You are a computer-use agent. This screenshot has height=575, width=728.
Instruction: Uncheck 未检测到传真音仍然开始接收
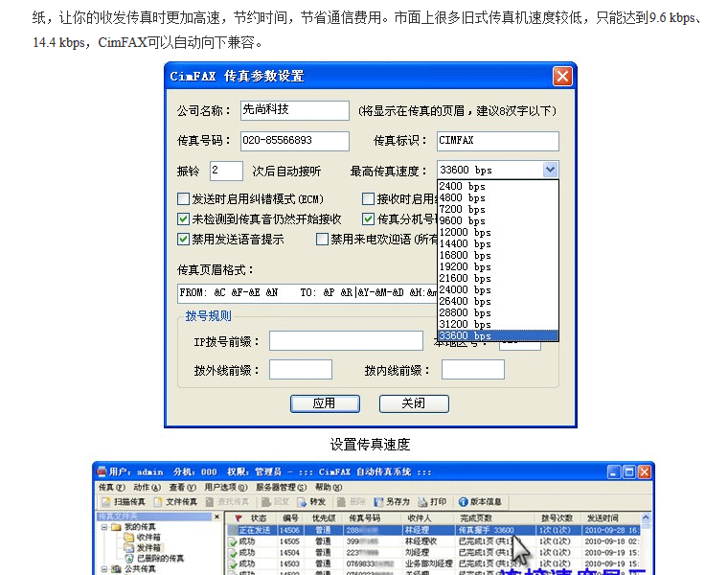[x=183, y=218]
